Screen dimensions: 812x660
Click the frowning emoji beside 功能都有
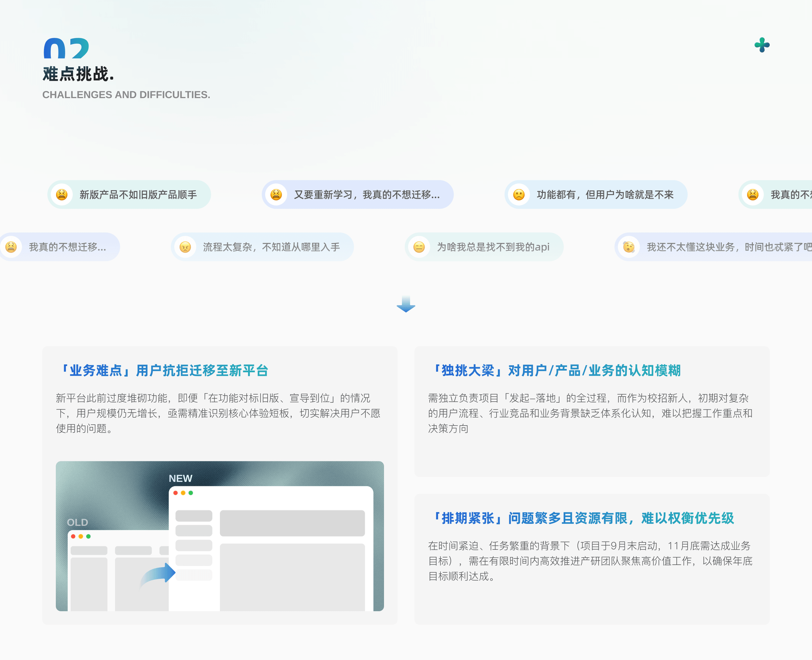tap(519, 195)
